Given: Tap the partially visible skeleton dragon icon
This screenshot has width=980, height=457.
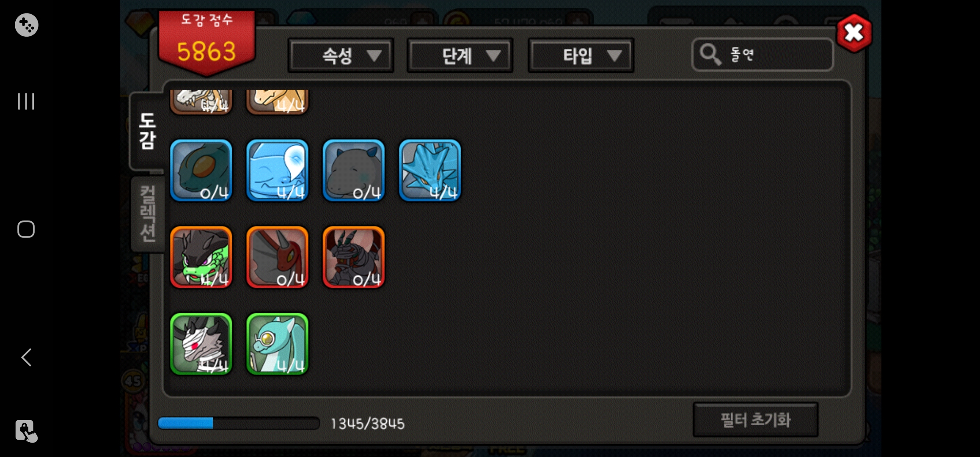Looking at the screenshot, I should (201, 102).
